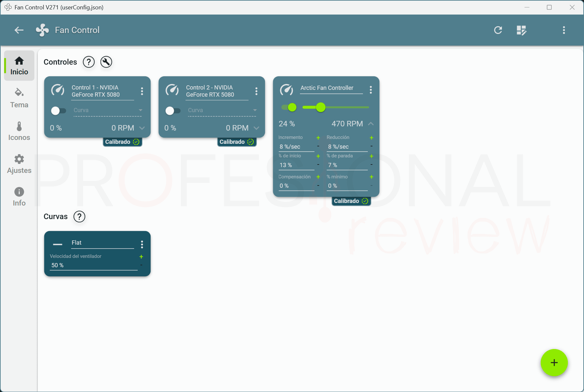
Task: Increase Incremento value with plus
Action: (x=318, y=138)
